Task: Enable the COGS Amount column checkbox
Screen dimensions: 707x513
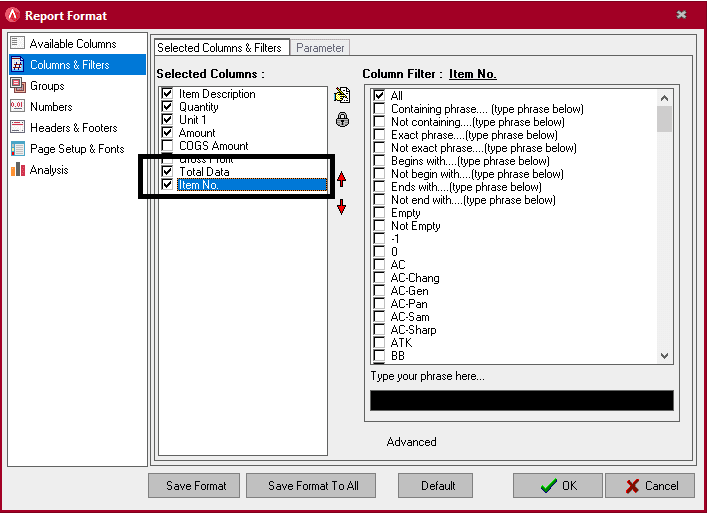Action: 168,146
